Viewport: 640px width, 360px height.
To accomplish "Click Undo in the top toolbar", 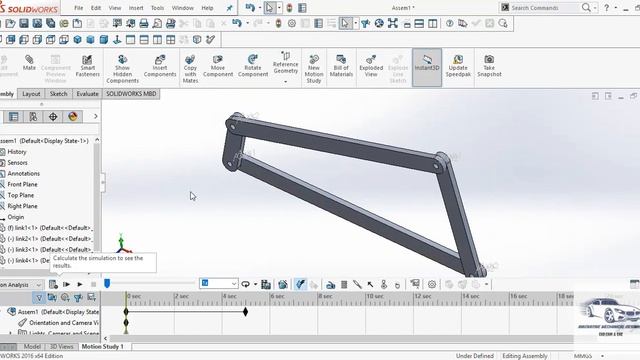I will point(250,8).
